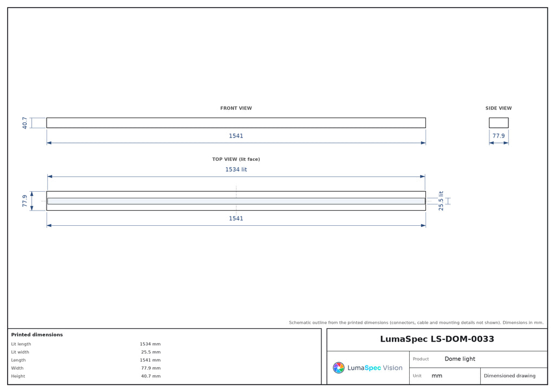Click the Unit mm field
Screen dimensions: 555x392
coord(444,376)
